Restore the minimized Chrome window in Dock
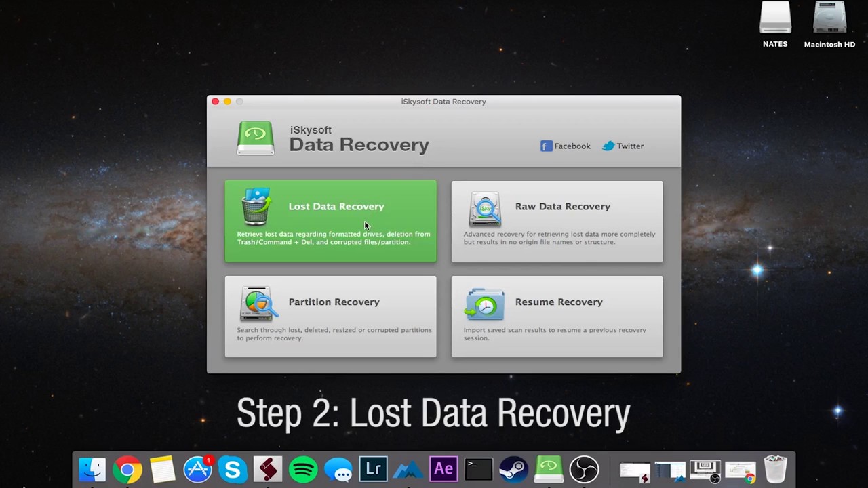 point(740,471)
